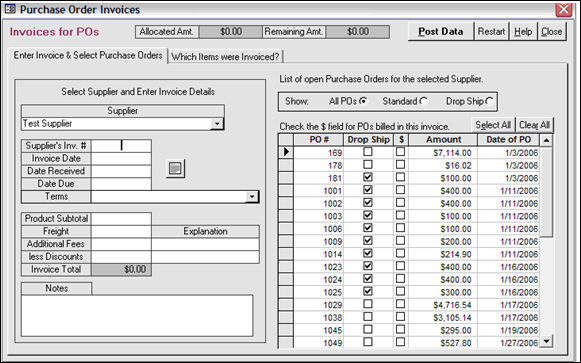Screen dimensions: 581x363
Task: Switch to Which Items were Invoiced tab
Action: click(x=225, y=57)
